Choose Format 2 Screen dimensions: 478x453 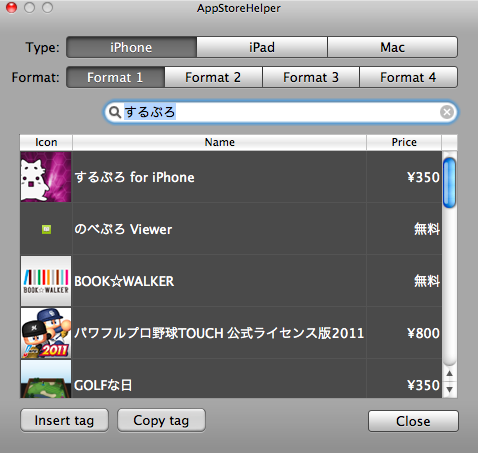(213, 77)
